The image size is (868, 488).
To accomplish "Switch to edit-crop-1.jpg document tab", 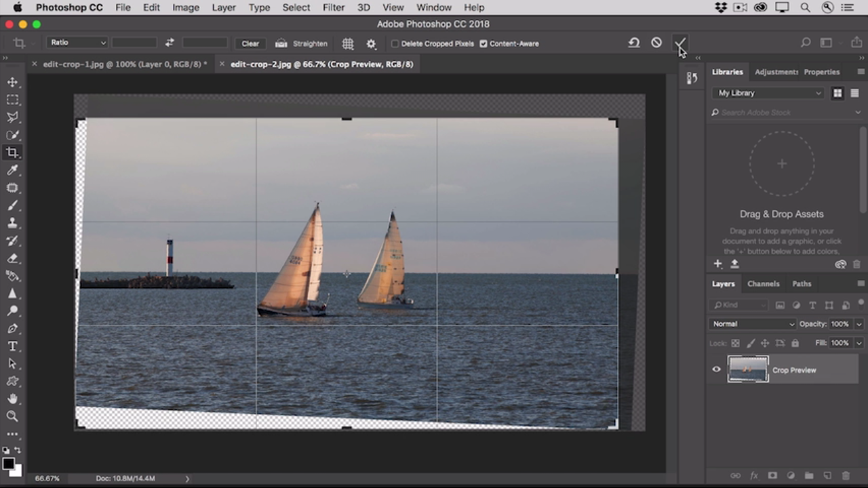I will [x=124, y=64].
